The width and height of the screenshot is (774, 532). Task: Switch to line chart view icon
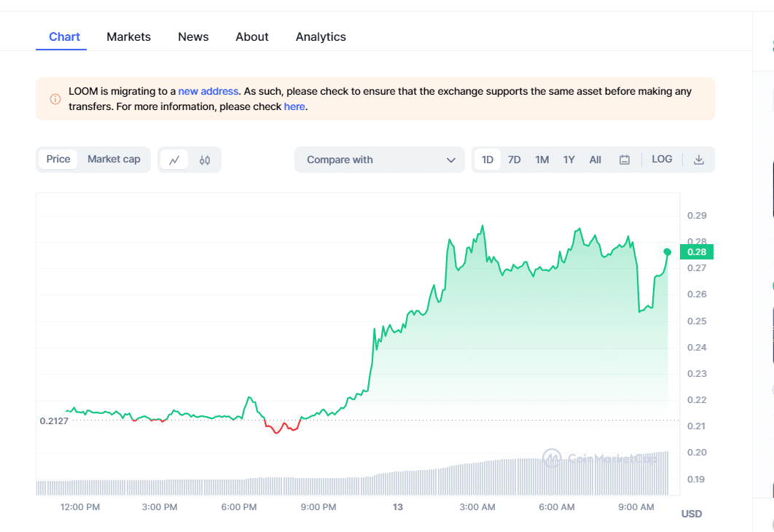pos(174,160)
